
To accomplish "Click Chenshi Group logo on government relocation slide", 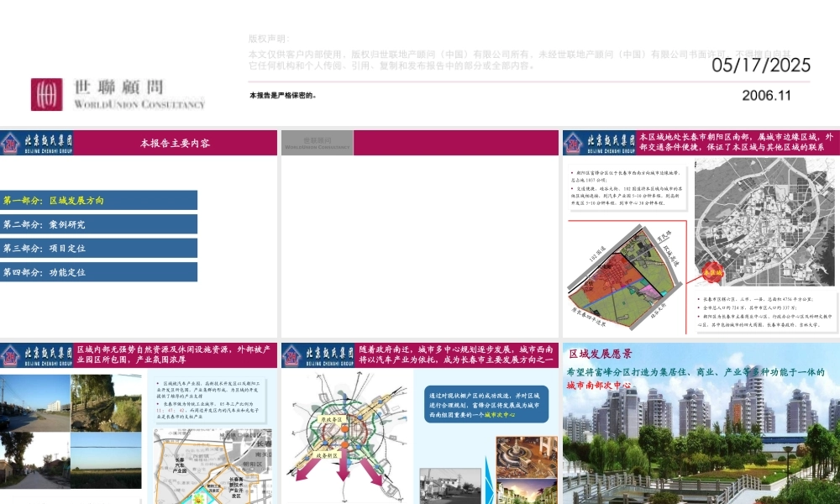I will tap(318, 355).
